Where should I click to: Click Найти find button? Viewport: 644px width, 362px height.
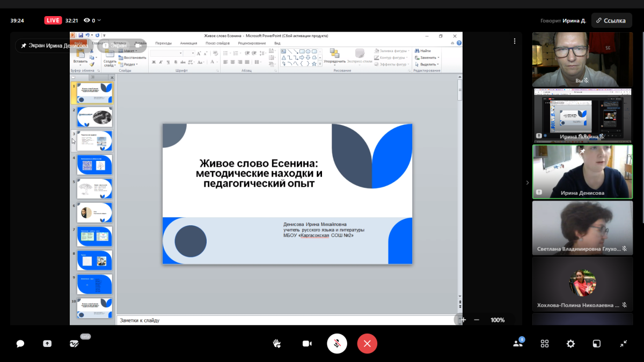point(423,51)
